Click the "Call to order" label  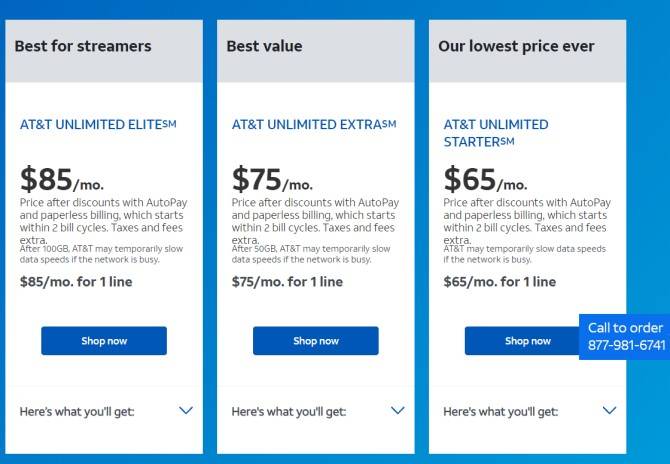[625, 328]
